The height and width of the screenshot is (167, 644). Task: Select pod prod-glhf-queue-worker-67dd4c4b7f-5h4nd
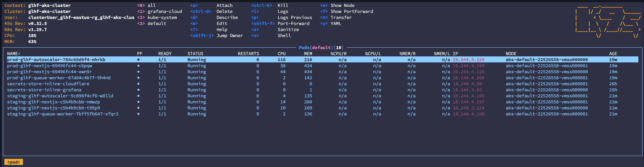point(323,78)
